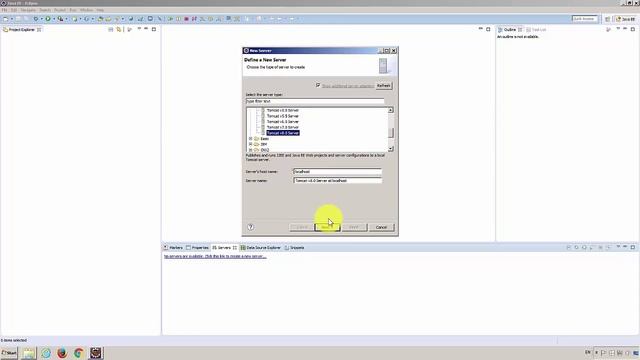Open the Run icon dropdown arrow
Screen dimensions: 640x360
tap(53, 19)
